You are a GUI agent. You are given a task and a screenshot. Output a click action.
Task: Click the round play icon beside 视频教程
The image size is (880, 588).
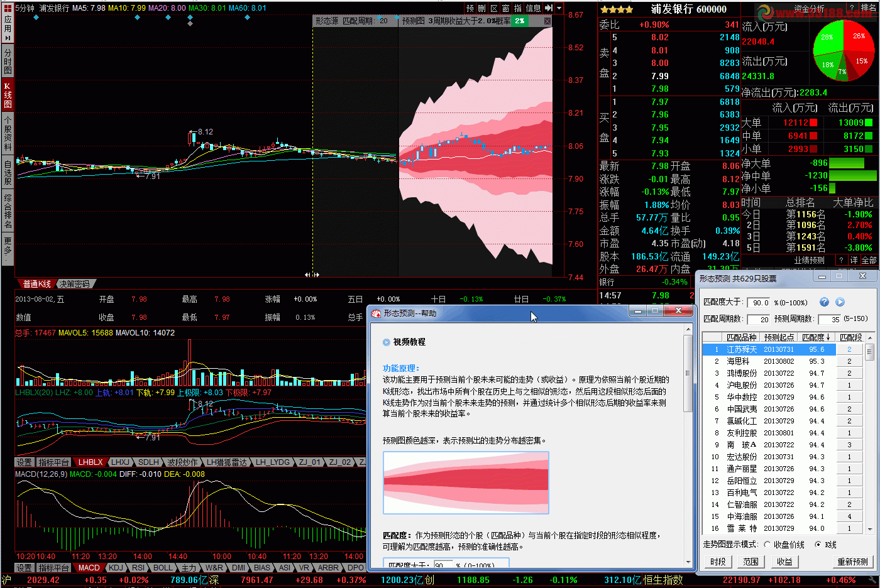tap(386, 342)
